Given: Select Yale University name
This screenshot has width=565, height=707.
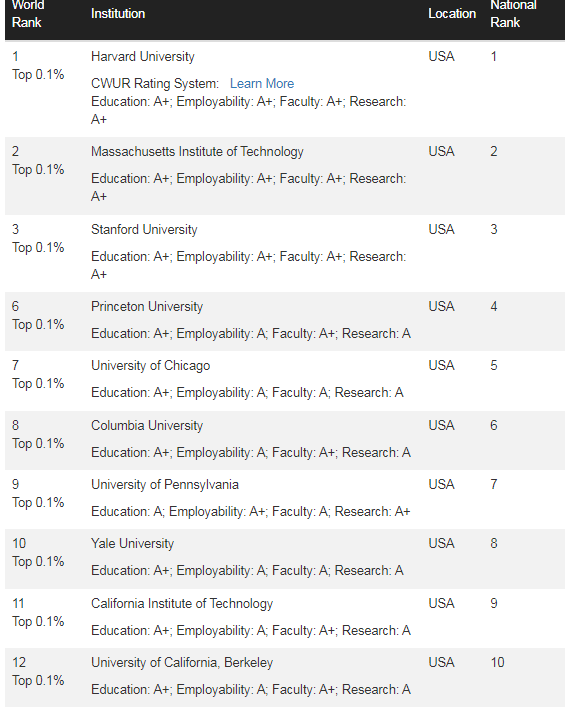Looking at the screenshot, I should point(132,544).
